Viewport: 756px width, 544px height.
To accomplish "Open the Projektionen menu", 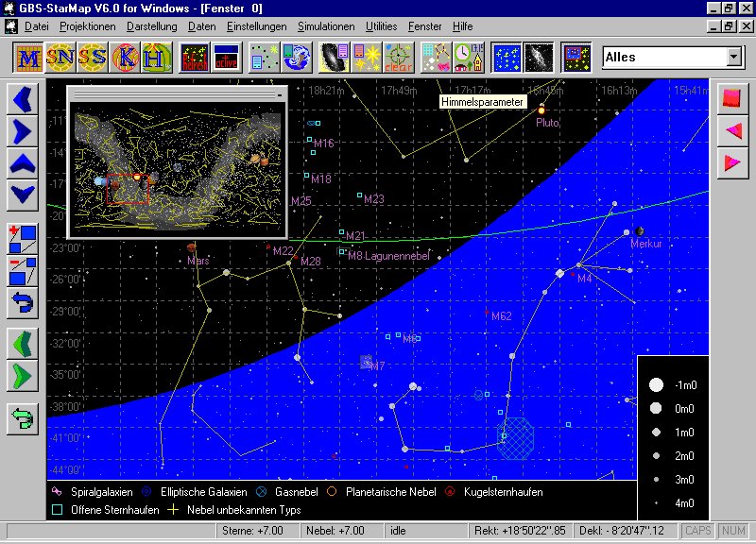I will pos(87,26).
